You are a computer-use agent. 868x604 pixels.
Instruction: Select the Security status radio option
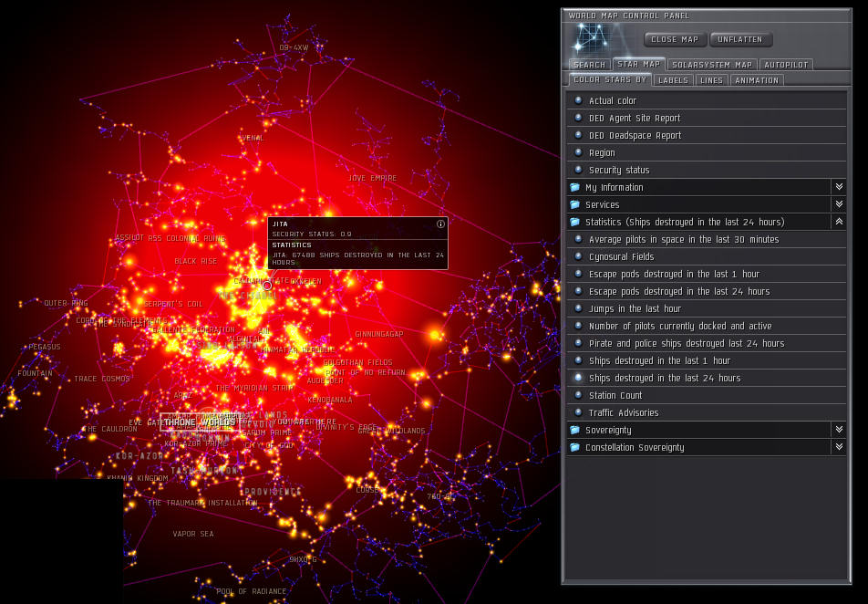click(x=578, y=170)
